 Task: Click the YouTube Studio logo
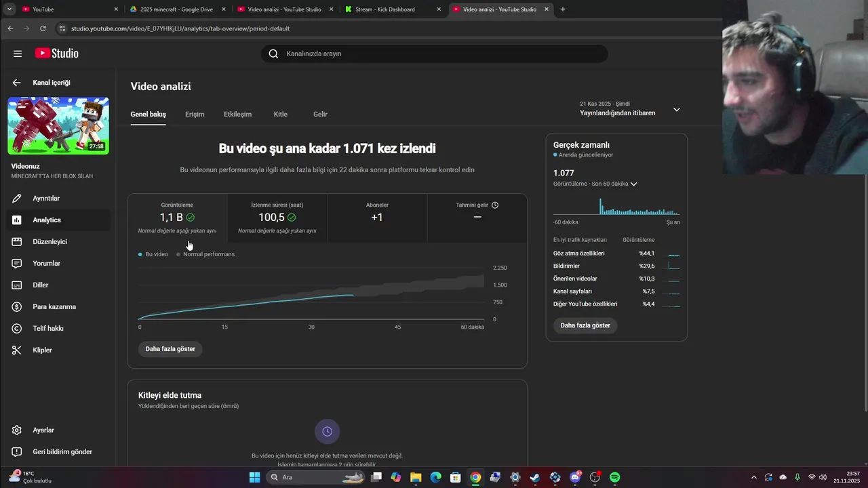[57, 54]
